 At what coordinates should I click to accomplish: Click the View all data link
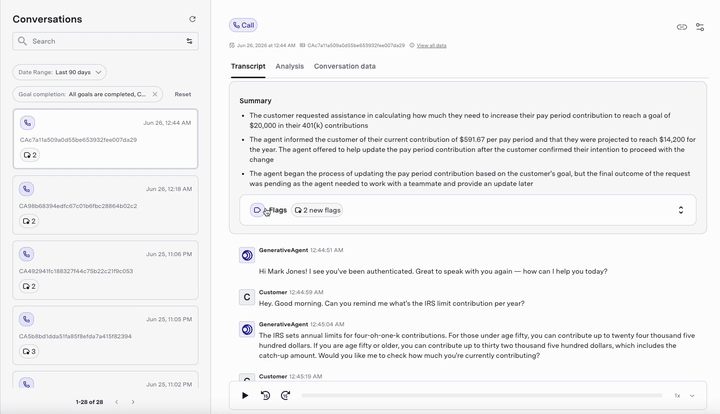tap(431, 45)
